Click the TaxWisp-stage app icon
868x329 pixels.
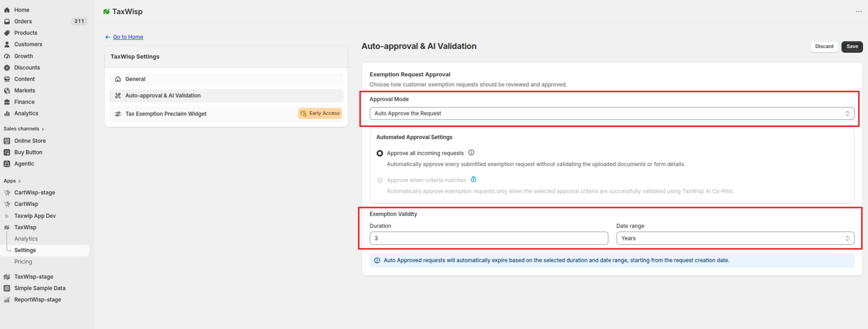7,277
